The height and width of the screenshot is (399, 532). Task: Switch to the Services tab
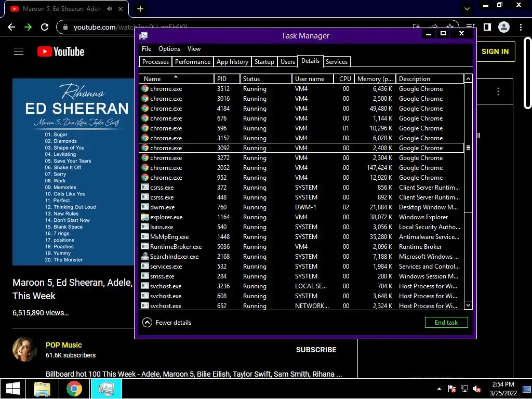[x=337, y=61]
